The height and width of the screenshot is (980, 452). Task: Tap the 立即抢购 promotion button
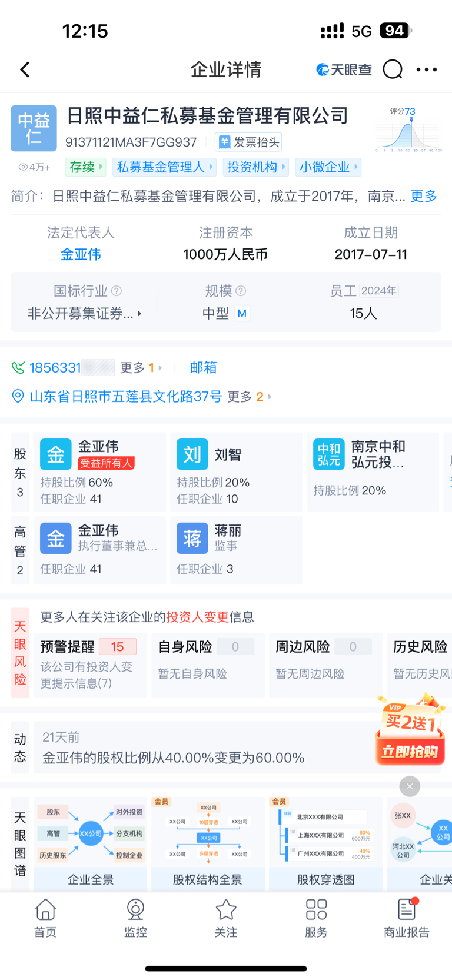click(410, 752)
